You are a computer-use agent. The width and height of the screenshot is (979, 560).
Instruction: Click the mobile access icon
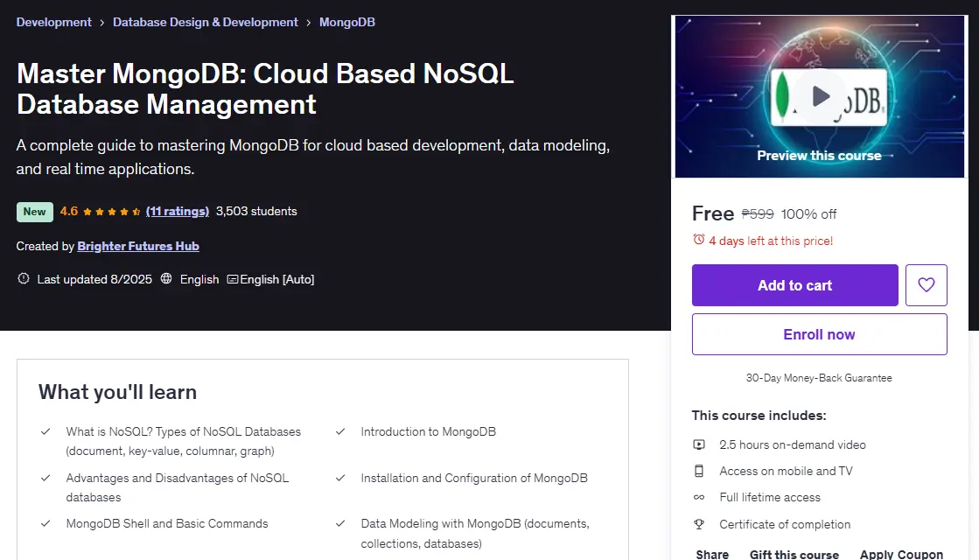click(699, 471)
